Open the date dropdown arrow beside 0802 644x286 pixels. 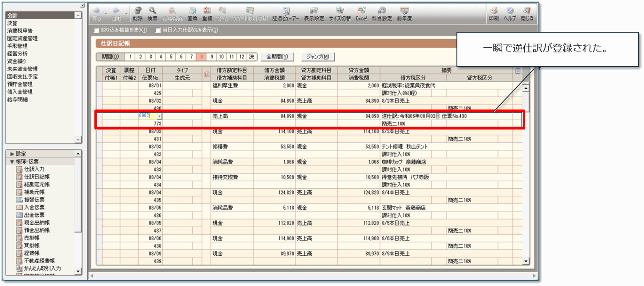click(x=159, y=116)
